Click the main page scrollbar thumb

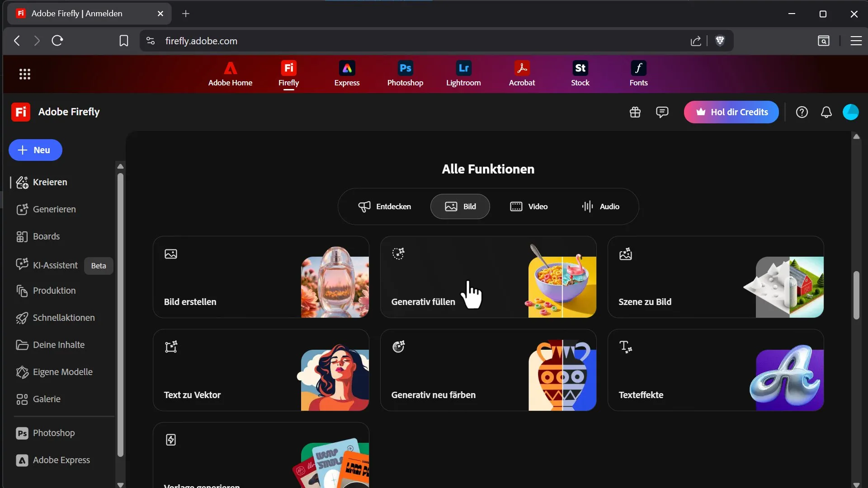tap(856, 295)
